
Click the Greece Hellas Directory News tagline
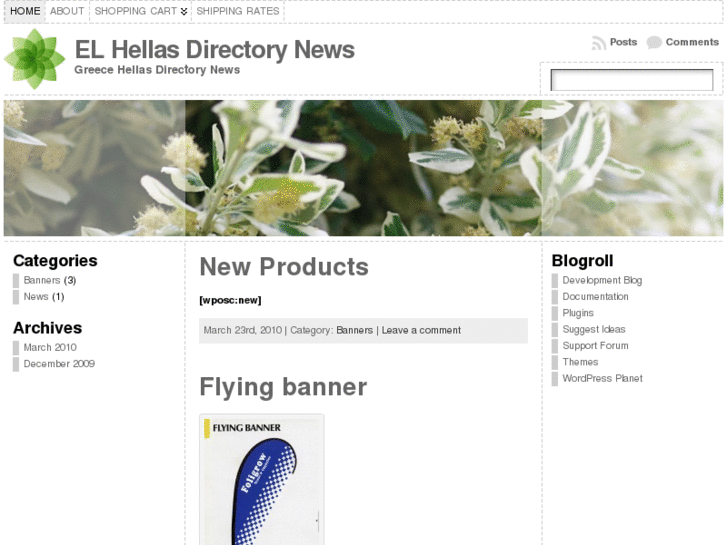click(157, 70)
